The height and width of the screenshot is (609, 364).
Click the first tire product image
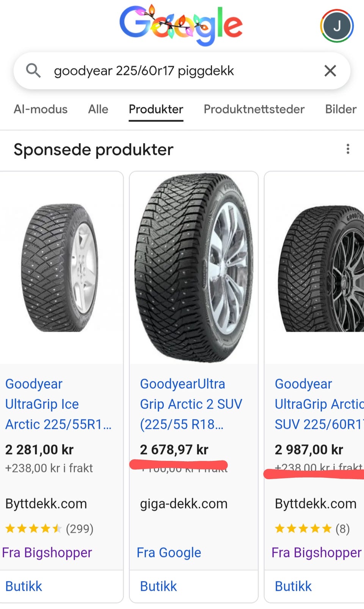[x=61, y=268]
